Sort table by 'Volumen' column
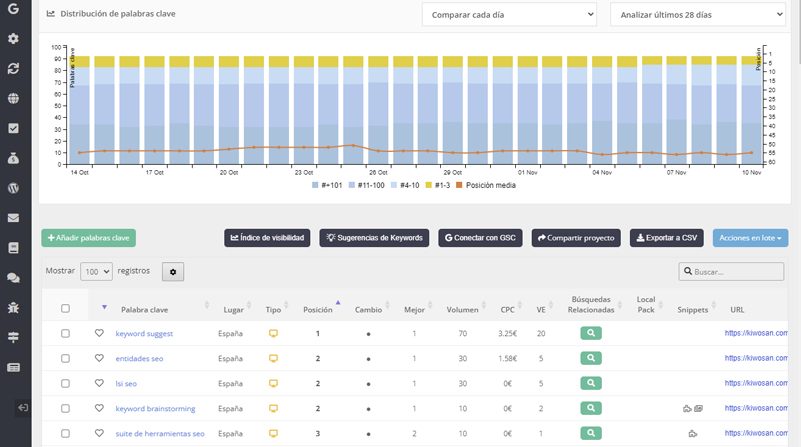This screenshot has width=801, height=447. pos(462,310)
